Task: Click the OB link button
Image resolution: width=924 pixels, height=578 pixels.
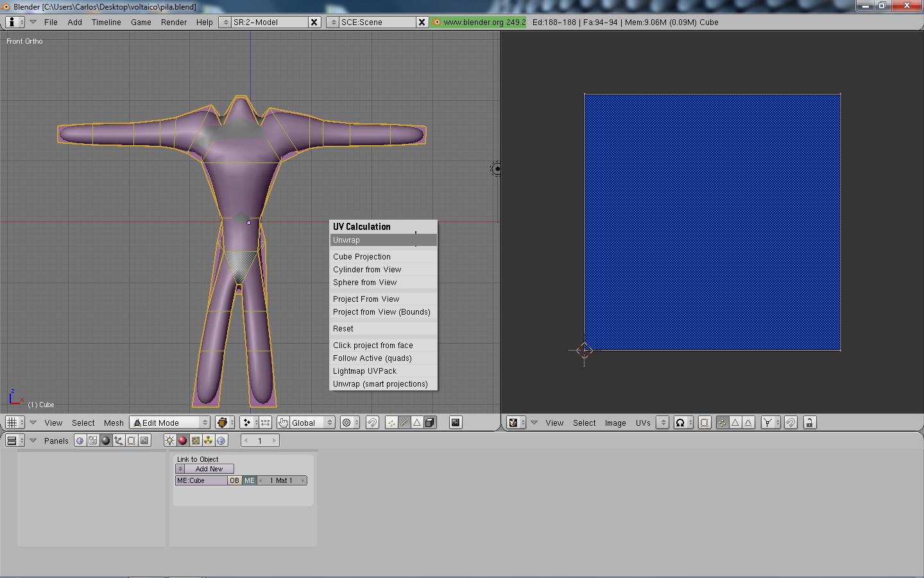Action: pos(234,480)
